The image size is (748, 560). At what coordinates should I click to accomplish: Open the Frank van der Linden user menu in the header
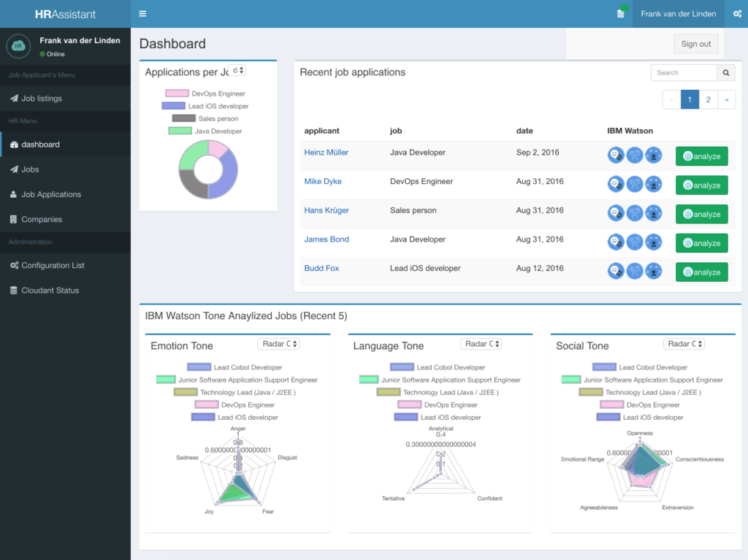(x=678, y=14)
